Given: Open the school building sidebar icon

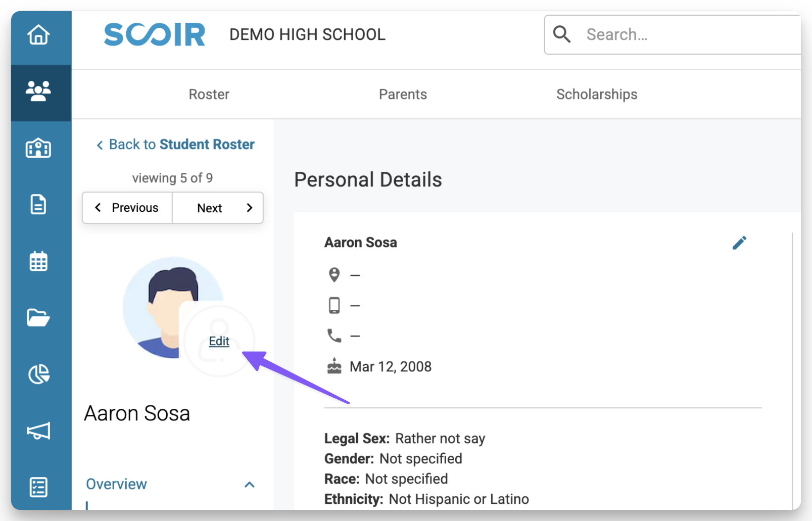Looking at the screenshot, I should point(38,148).
